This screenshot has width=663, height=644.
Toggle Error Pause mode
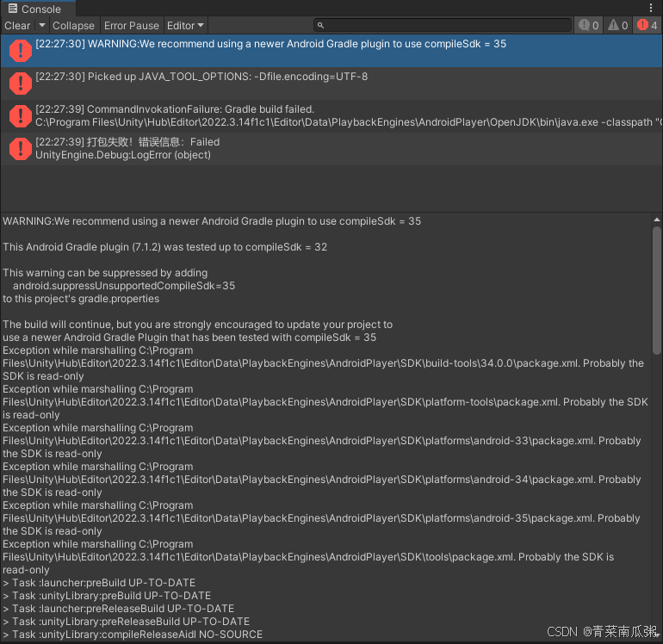click(132, 25)
